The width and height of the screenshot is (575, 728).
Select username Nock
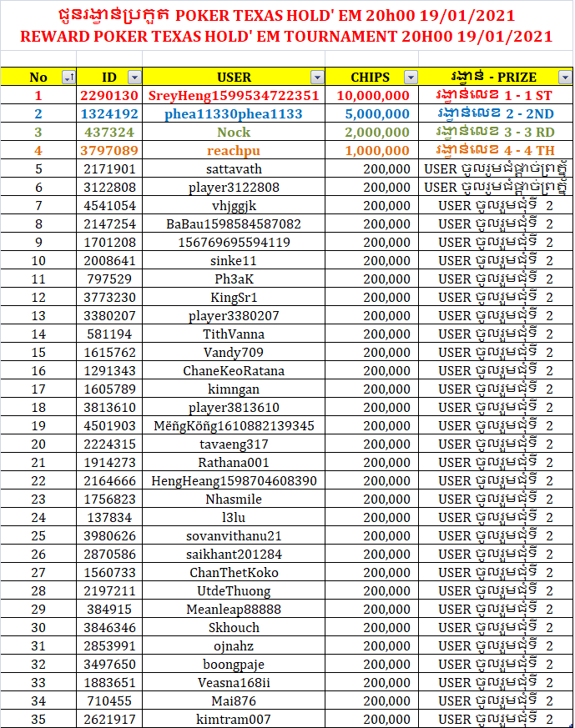(x=234, y=132)
